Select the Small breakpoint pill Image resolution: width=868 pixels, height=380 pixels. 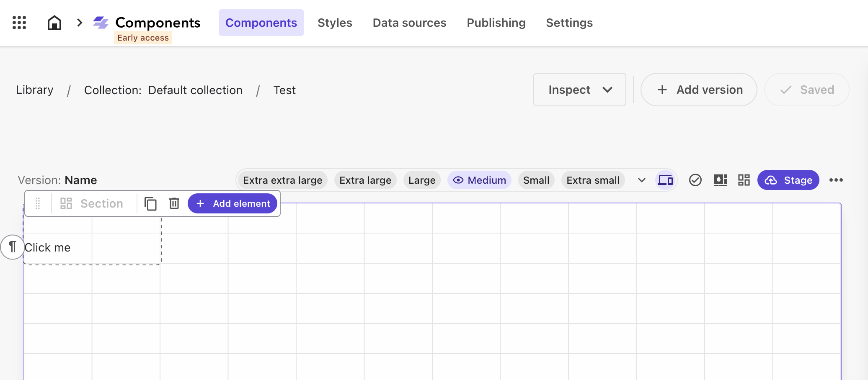[x=536, y=180]
